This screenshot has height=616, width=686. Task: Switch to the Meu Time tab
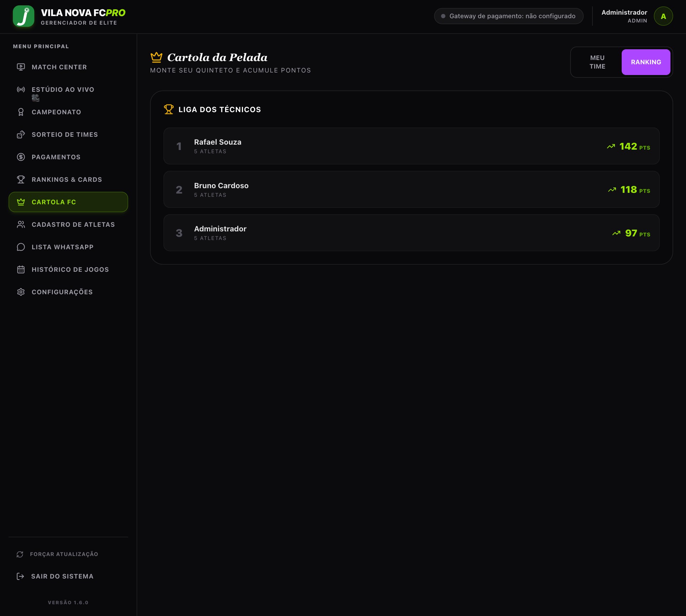(x=597, y=62)
